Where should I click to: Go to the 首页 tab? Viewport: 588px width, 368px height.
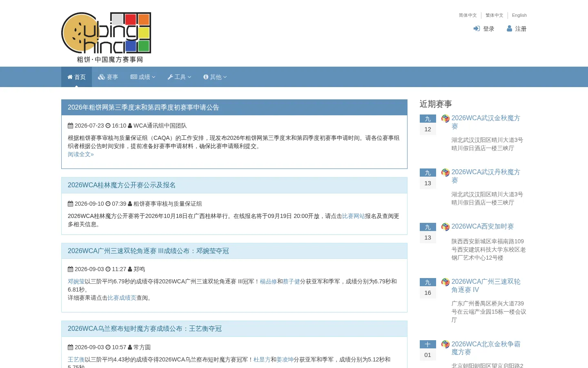(76, 77)
